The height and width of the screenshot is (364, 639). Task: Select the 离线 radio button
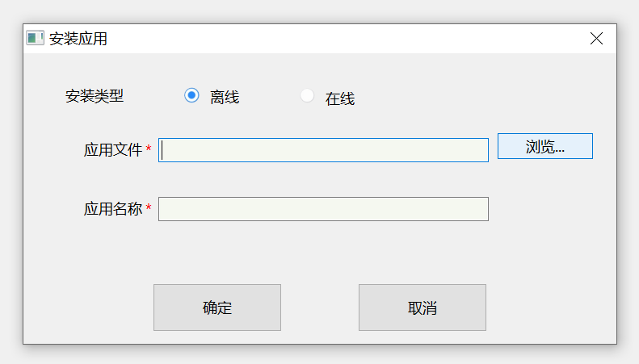(191, 95)
